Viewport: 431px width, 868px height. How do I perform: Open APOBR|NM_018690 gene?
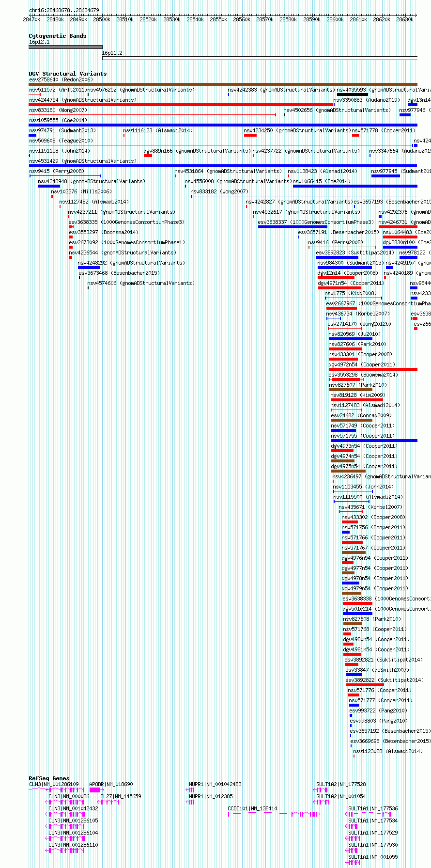point(111,784)
